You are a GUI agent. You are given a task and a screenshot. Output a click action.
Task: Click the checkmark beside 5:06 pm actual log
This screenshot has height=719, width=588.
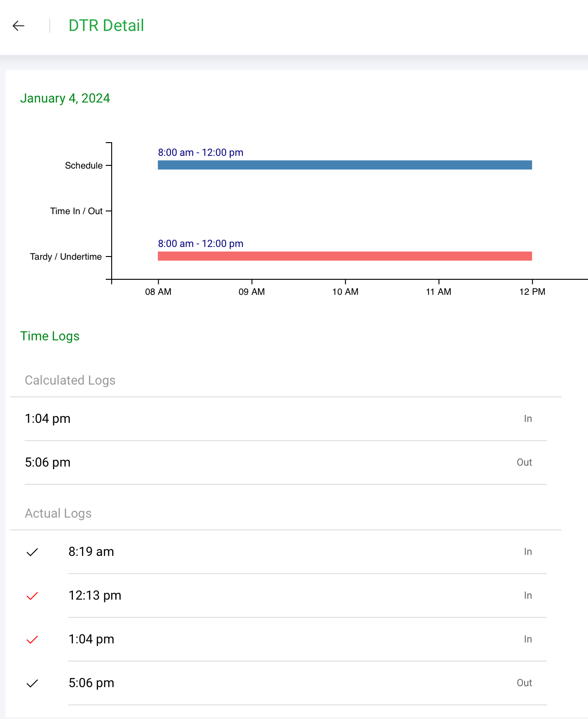[x=32, y=683]
